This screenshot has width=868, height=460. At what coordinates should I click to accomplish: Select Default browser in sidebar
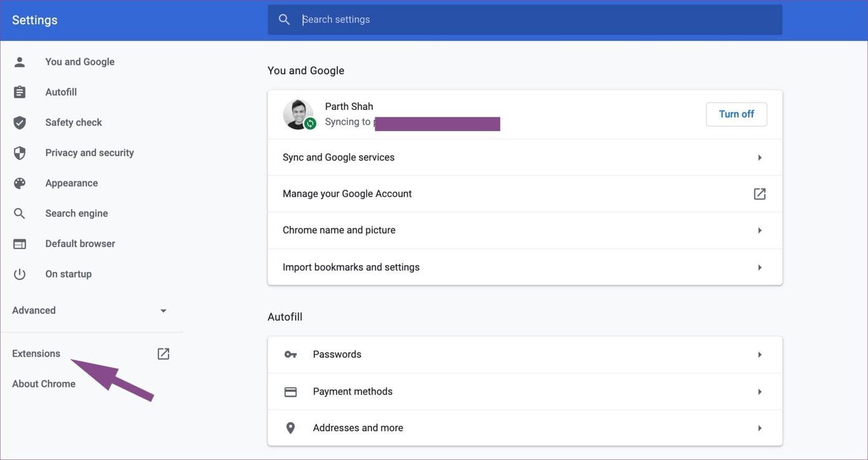[x=80, y=243]
